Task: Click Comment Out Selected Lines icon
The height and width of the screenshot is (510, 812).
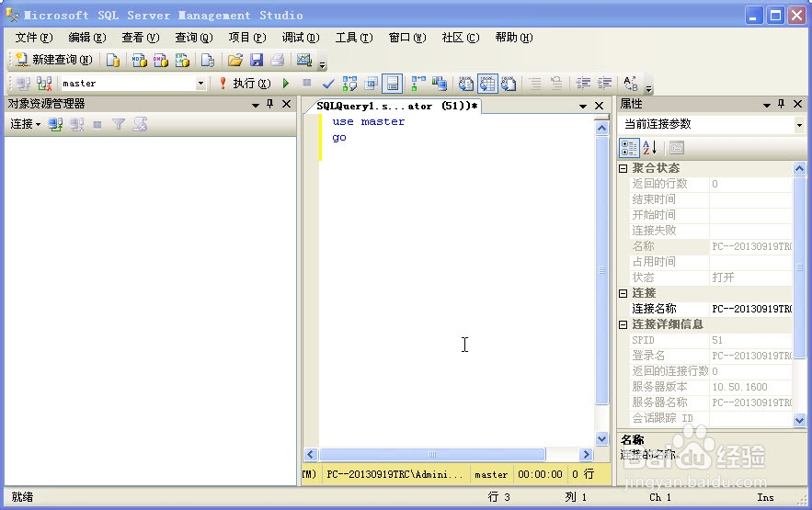Action: pos(535,84)
